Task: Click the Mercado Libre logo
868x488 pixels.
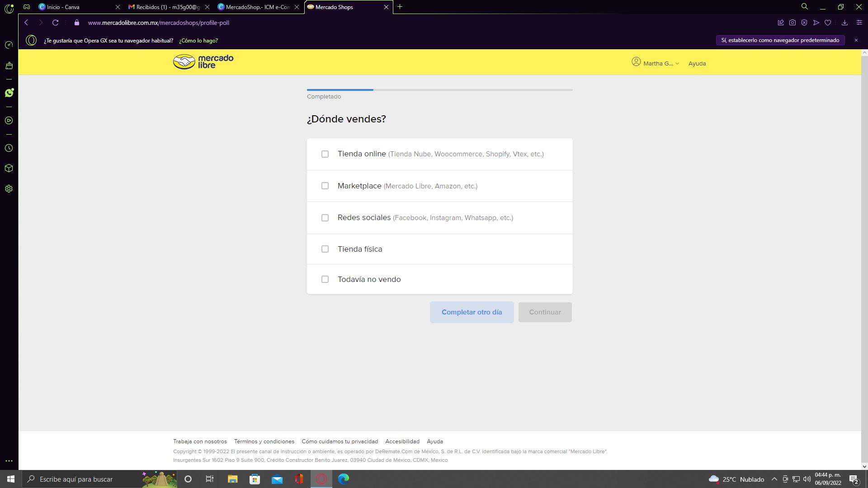Action: click(x=203, y=62)
